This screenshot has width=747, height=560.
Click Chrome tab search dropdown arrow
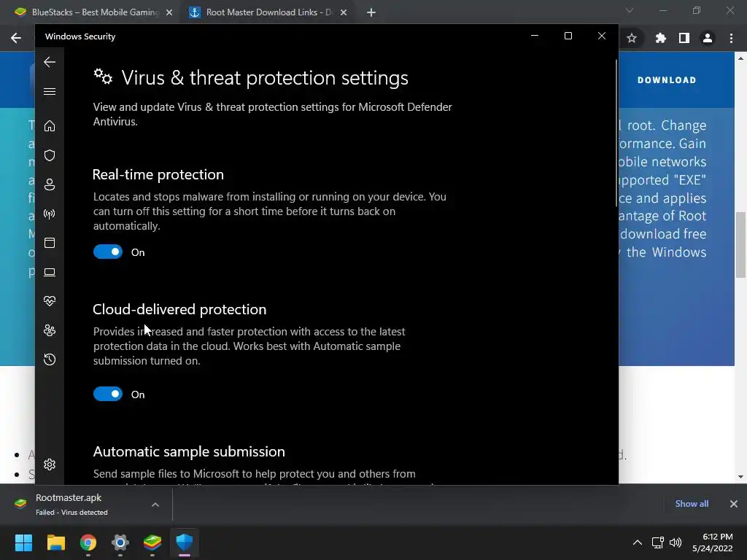[x=630, y=10]
